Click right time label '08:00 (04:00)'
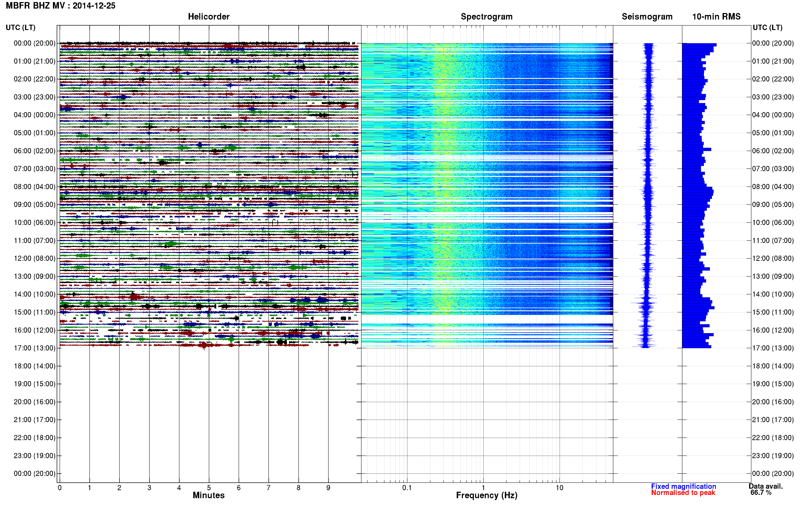 773,187
